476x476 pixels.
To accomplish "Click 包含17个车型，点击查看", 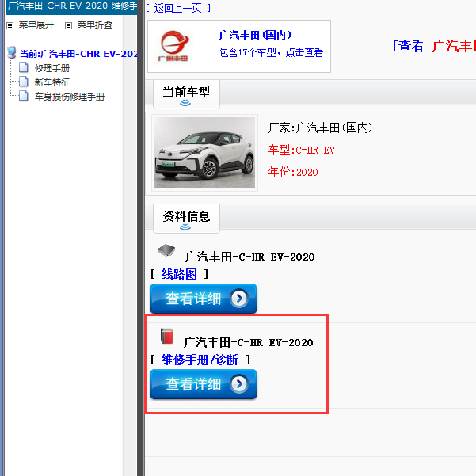I will click(x=271, y=52).
